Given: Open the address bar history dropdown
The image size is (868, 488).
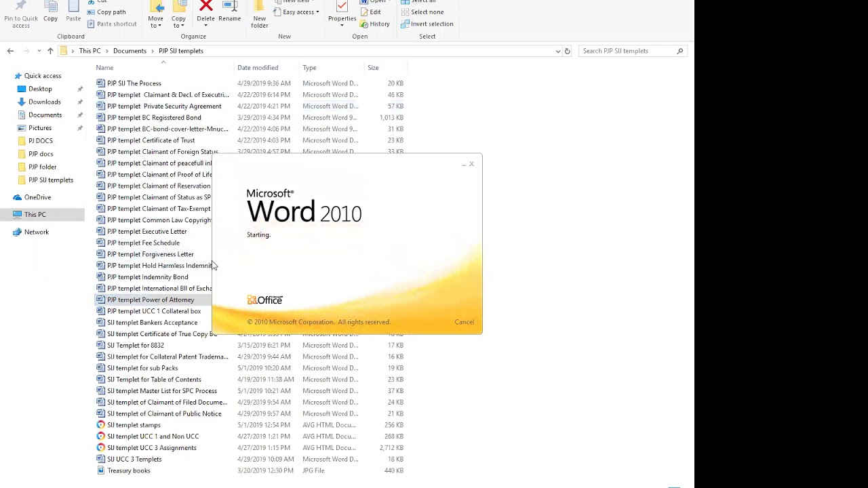Looking at the screenshot, I should (x=558, y=51).
